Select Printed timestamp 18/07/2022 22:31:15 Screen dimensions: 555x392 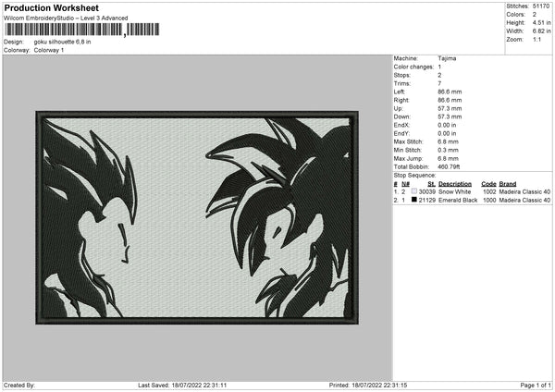[x=379, y=386]
